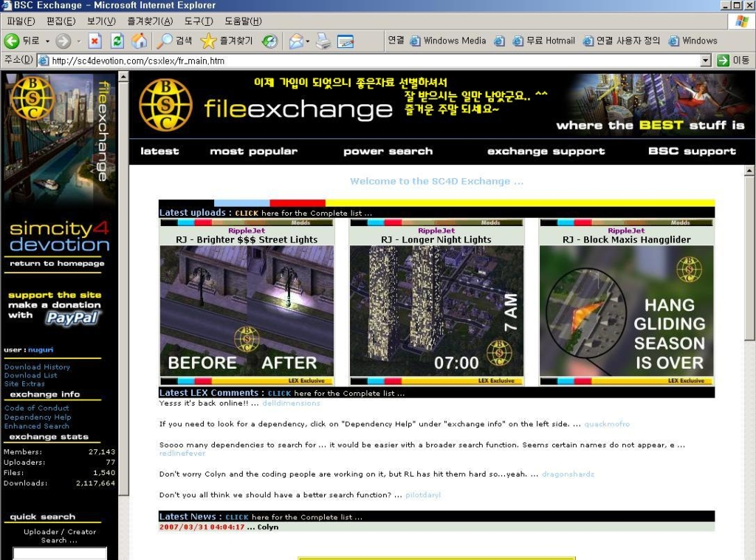
Task: Click the return to homepage link
Action: pos(57,263)
